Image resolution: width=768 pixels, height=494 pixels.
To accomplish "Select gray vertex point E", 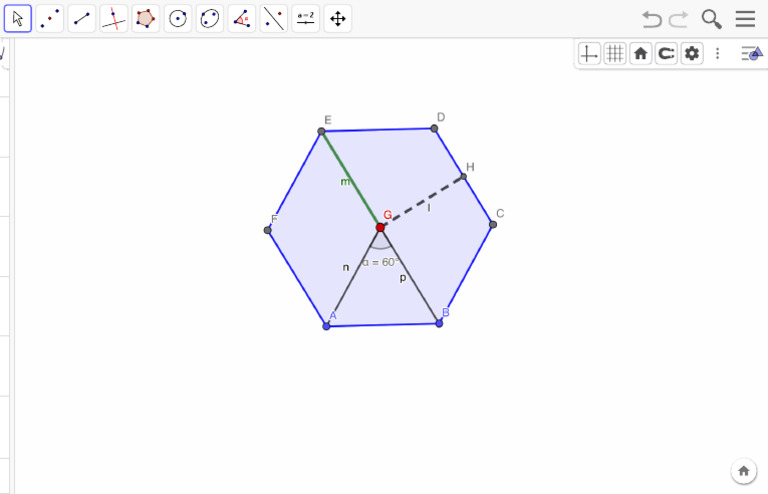I will coord(321,131).
